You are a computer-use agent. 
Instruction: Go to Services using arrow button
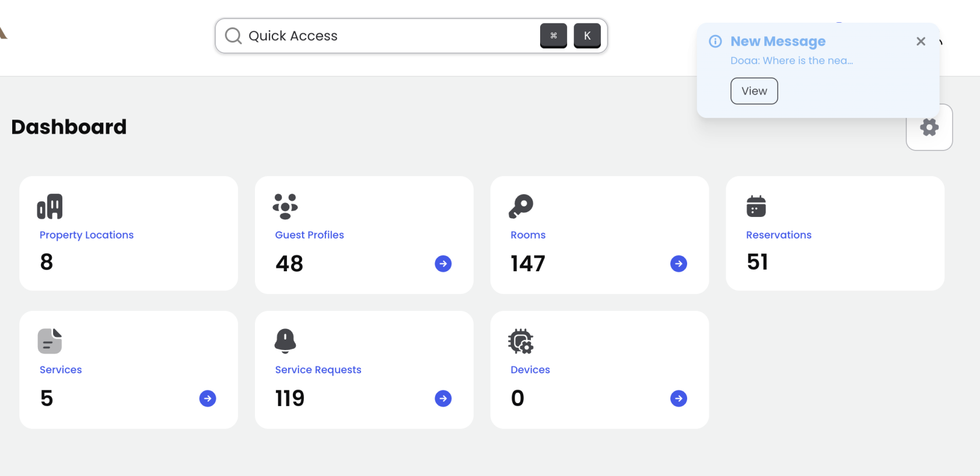tap(208, 398)
